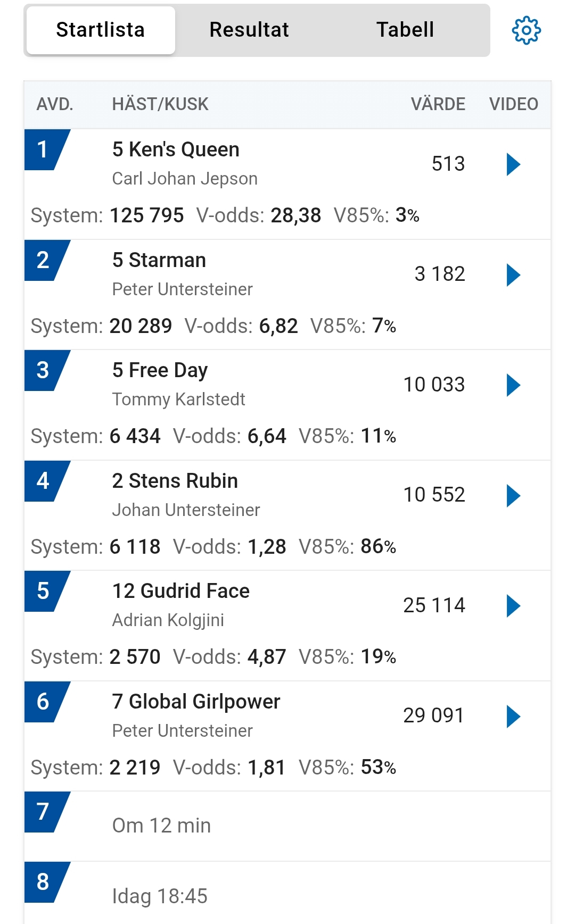The width and height of the screenshot is (575, 924).
Task: Open horse 5 Ken's Queen details
Action: [176, 150]
